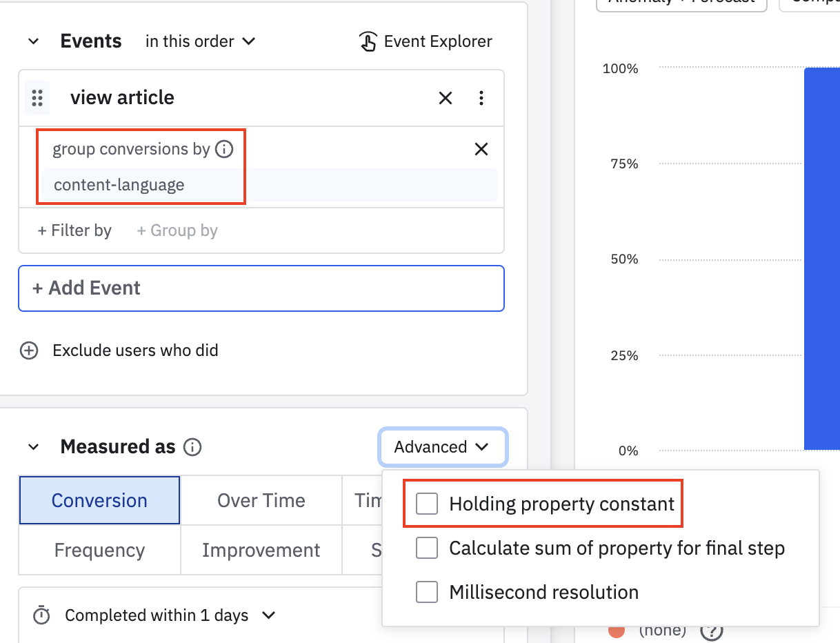Select the Frequency measurement tab
Viewport: 840px width, 643px height.
coord(99,550)
